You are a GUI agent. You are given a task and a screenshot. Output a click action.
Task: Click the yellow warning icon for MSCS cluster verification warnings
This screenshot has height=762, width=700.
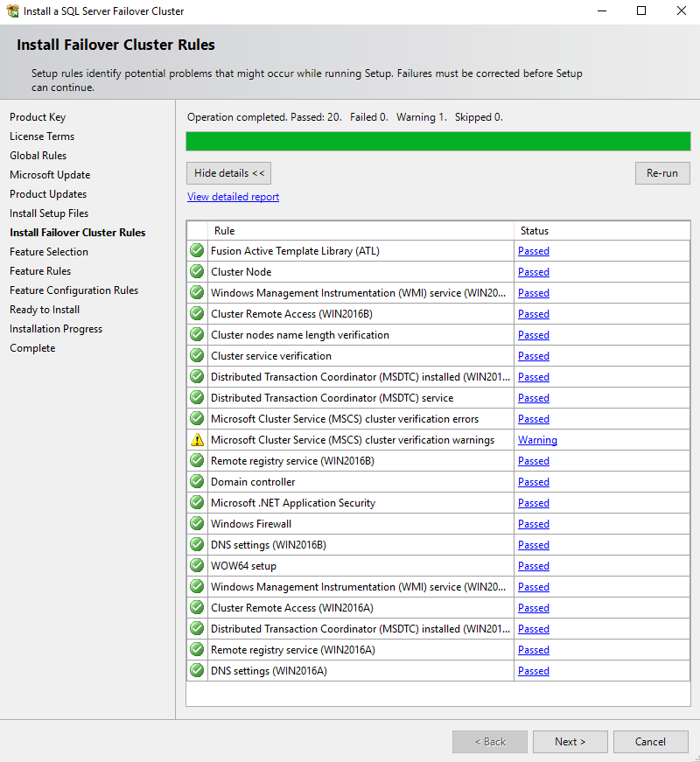(x=197, y=440)
